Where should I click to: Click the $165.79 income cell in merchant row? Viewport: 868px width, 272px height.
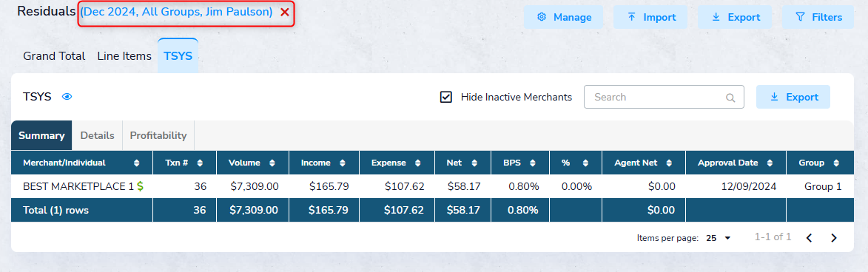329,187
